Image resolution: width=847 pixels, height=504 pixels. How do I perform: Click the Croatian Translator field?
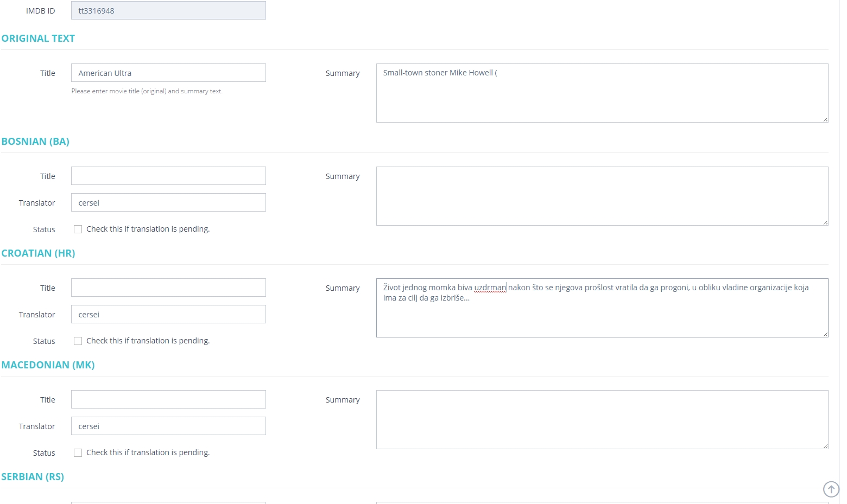(168, 314)
